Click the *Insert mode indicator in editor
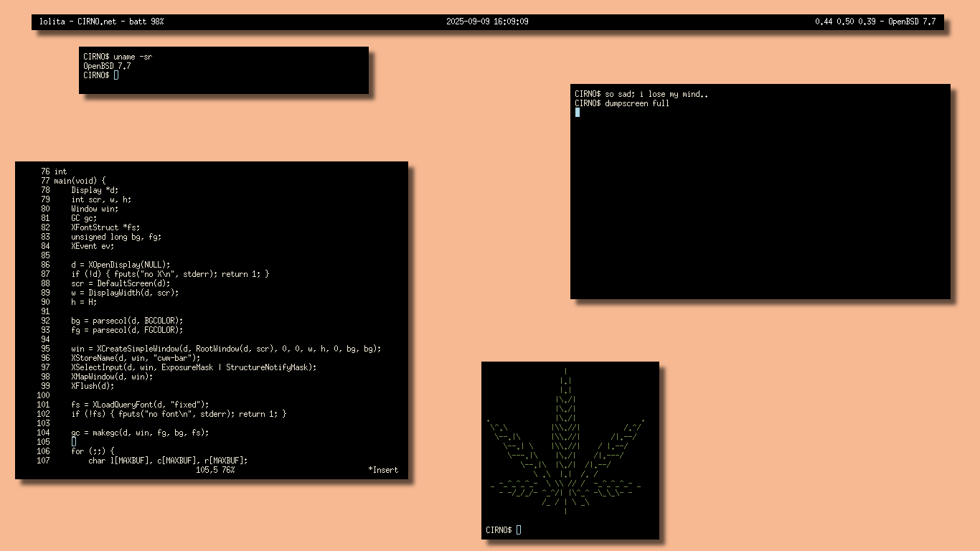The image size is (980, 551). pos(382,470)
